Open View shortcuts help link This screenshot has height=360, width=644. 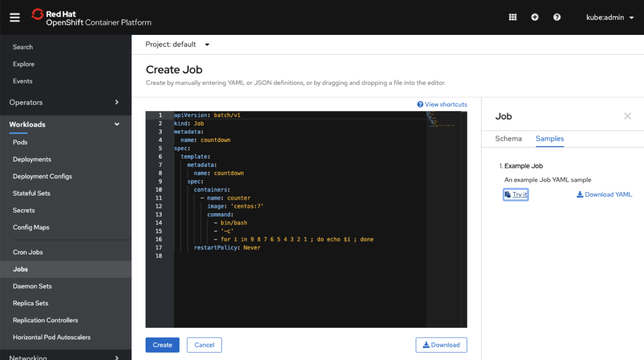[x=442, y=104]
